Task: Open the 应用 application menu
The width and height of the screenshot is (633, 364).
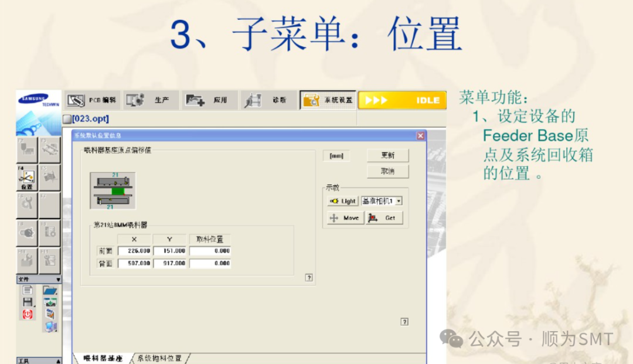Action: click(x=210, y=100)
